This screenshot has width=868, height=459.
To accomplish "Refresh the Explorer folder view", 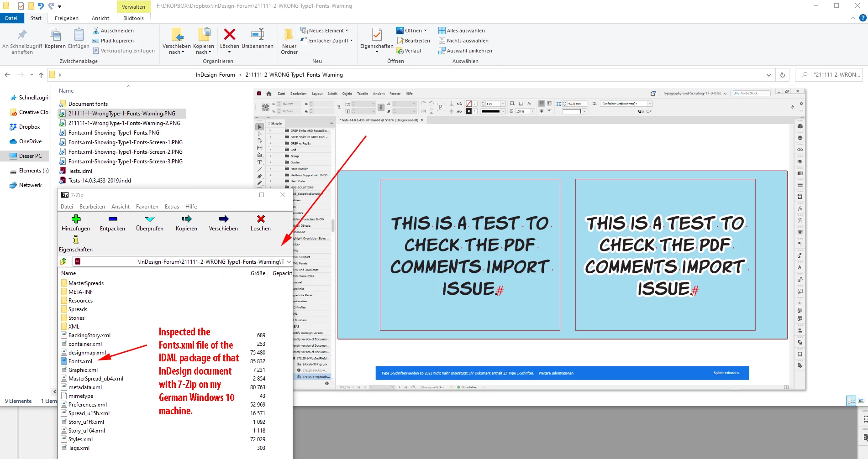I will (783, 75).
